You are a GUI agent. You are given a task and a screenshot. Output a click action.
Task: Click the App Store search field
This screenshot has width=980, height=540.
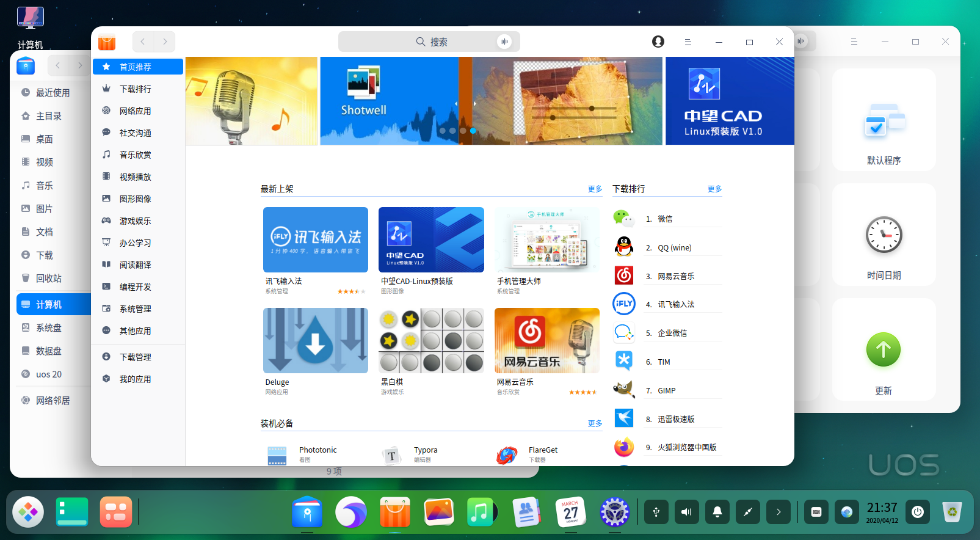[x=429, y=42]
